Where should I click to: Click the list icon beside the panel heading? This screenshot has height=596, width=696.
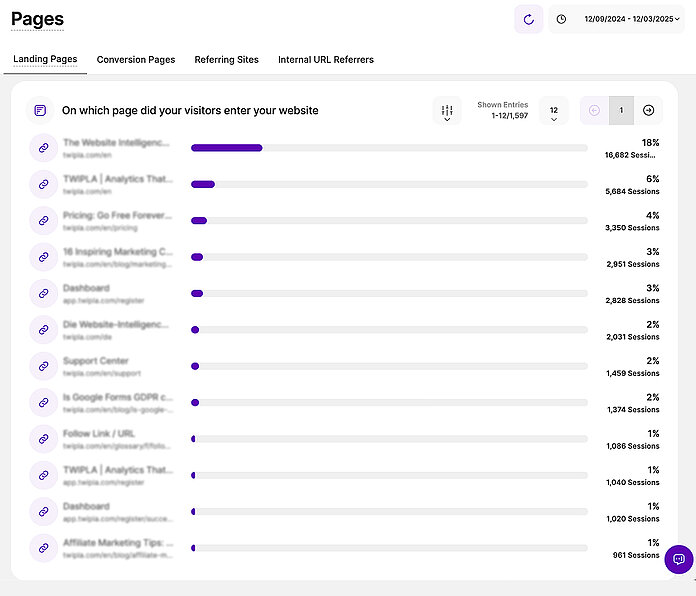pos(40,111)
